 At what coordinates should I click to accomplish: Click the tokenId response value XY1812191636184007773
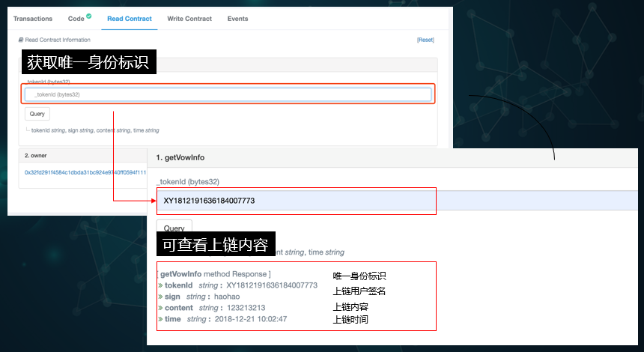[272, 285]
